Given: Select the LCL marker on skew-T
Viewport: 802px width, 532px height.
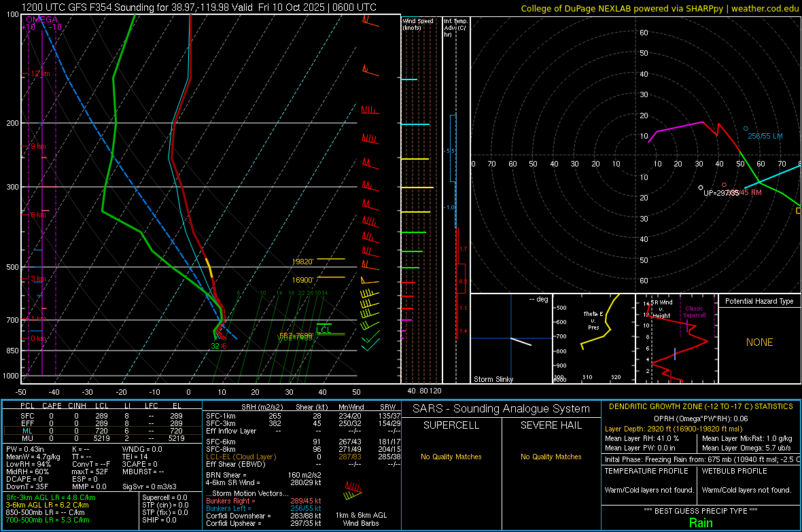Looking at the screenshot, I should 324,330.
